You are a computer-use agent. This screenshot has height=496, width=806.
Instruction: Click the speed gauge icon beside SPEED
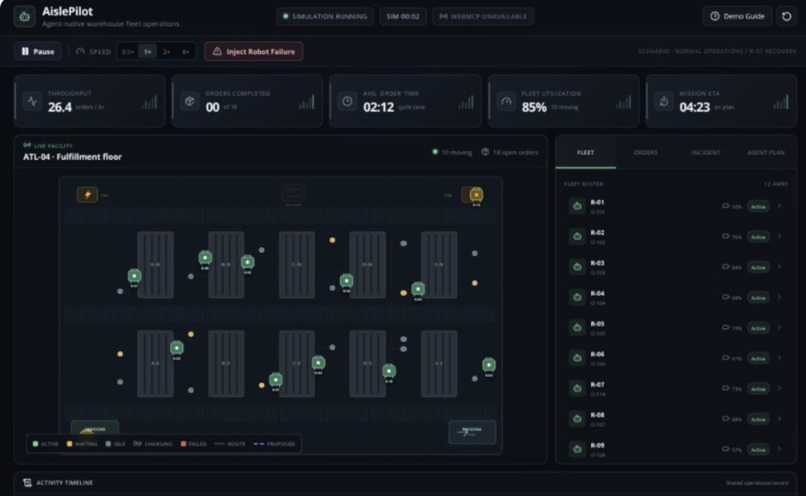80,51
